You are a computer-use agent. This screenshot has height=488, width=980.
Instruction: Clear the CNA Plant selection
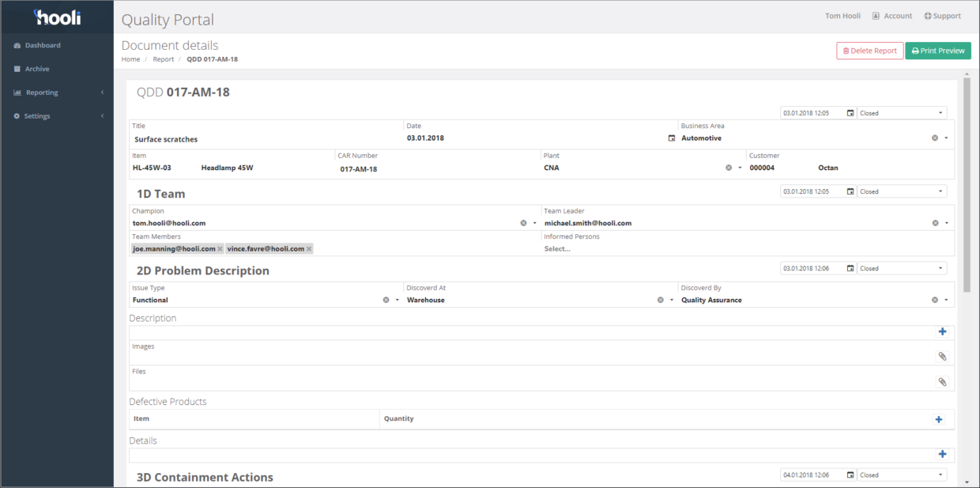click(x=728, y=167)
